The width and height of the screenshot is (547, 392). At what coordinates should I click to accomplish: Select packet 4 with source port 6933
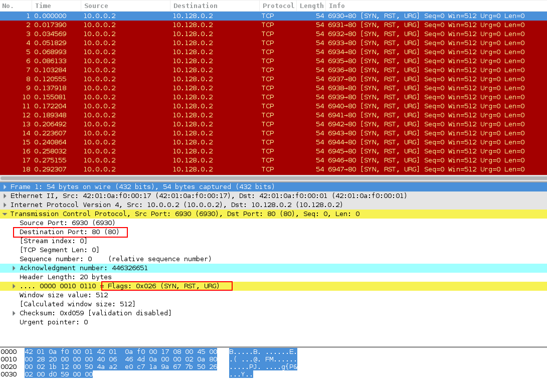pos(274,43)
